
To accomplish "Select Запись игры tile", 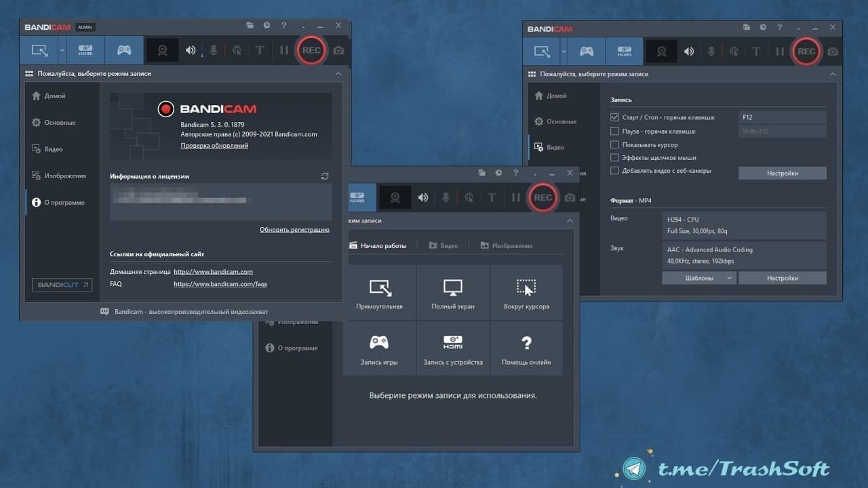I will pyautogui.click(x=379, y=348).
